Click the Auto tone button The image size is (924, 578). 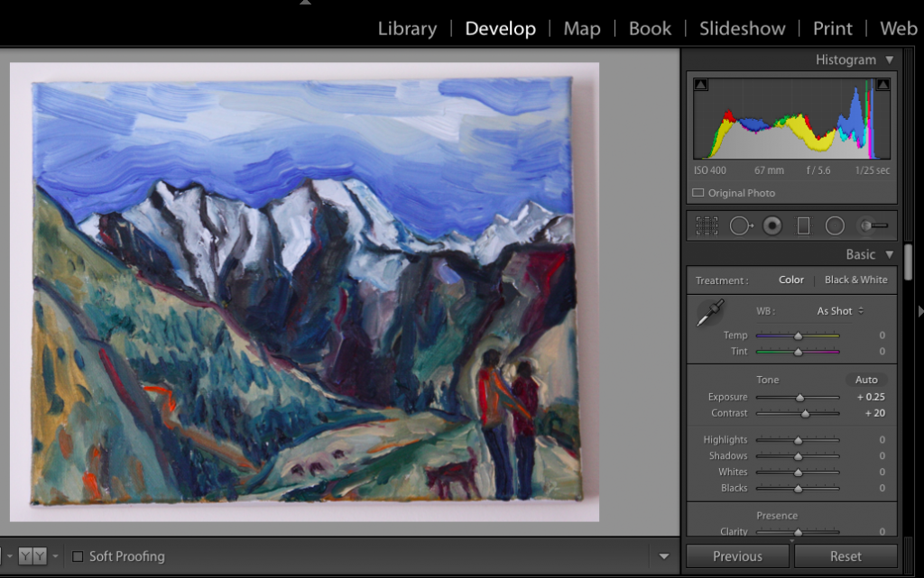tap(865, 379)
